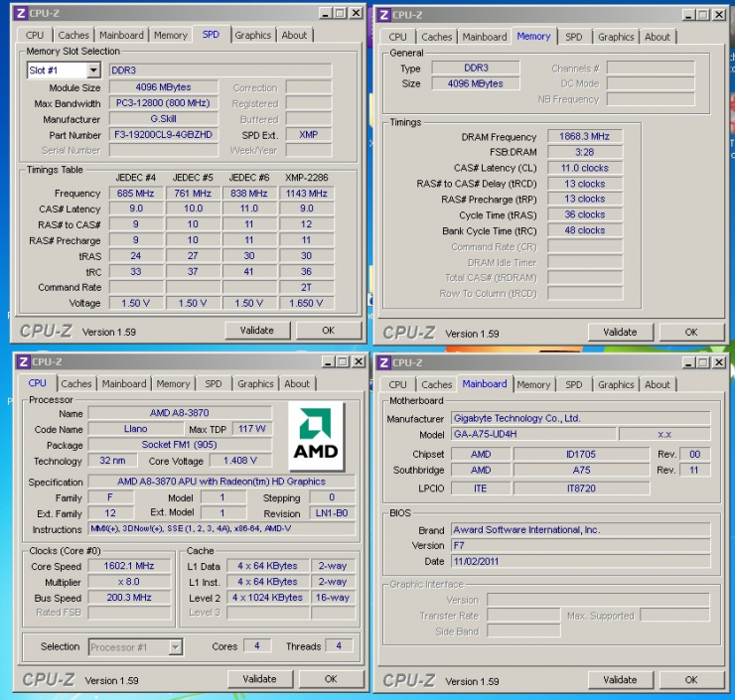Click Validate button in SPD window

(x=257, y=331)
